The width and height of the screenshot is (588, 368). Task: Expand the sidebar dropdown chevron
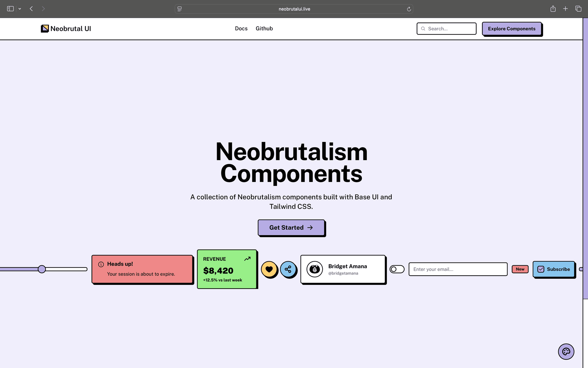tap(20, 9)
